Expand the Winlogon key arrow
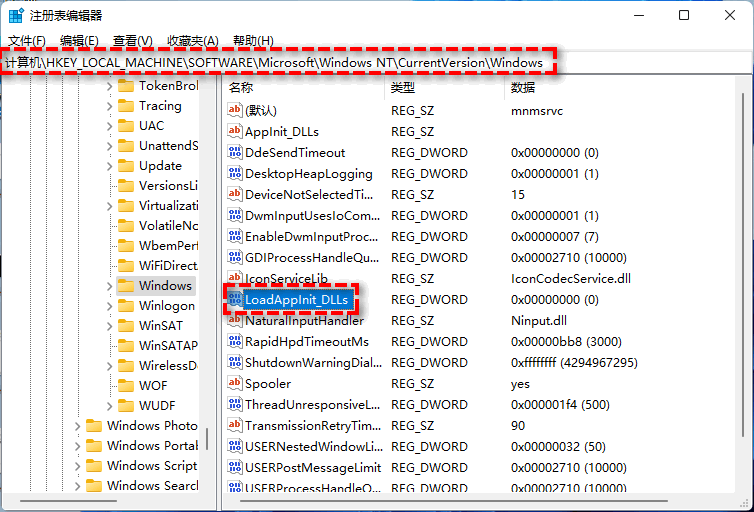The height and width of the screenshot is (512, 754). [109, 306]
